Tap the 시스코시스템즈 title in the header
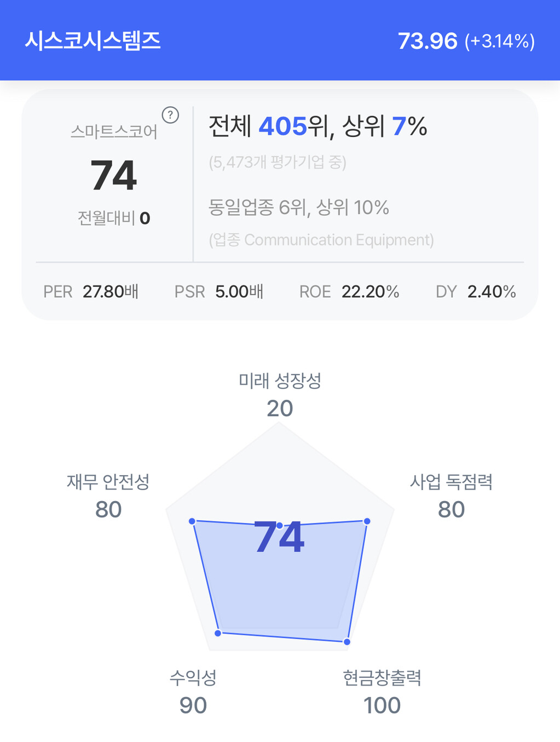Viewport: 560px width, 742px height. pyautogui.click(x=93, y=41)
